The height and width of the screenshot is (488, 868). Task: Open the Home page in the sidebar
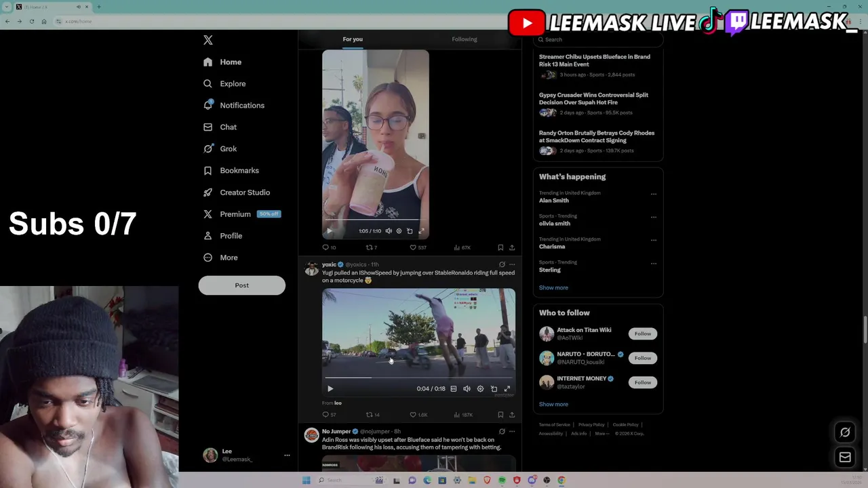click(223, 62)
